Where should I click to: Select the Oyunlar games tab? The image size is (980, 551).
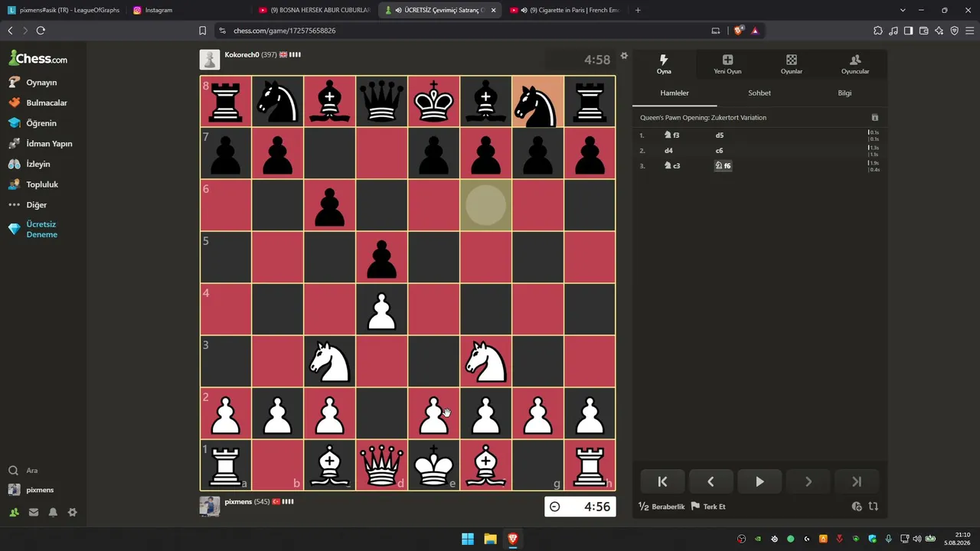click(792, 64)
